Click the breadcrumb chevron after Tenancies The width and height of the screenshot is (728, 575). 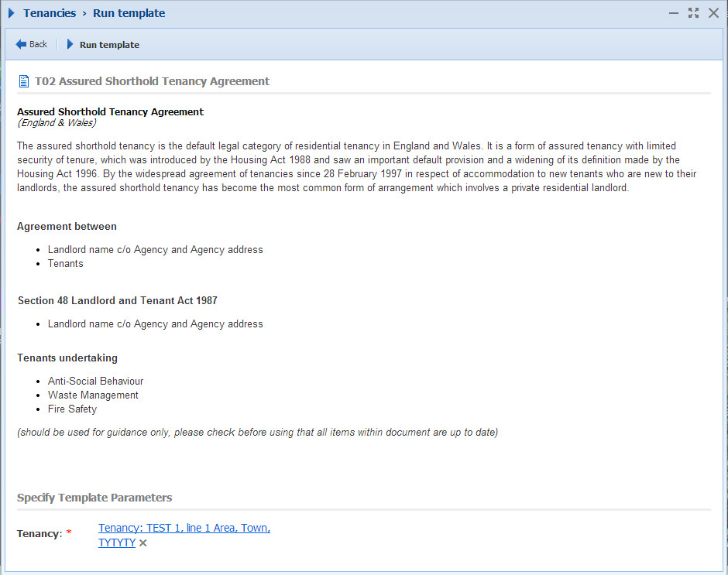pyautogui.click(x=84, y=13)
